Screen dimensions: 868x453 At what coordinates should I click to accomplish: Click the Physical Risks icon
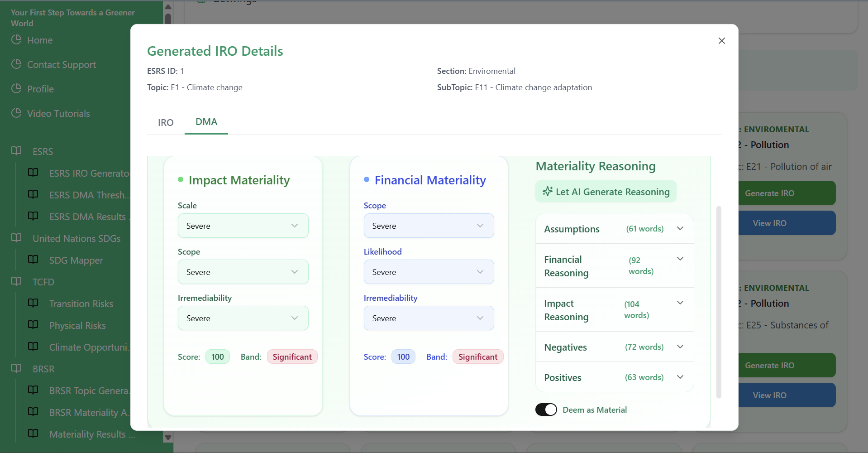(x=33, y=324)
